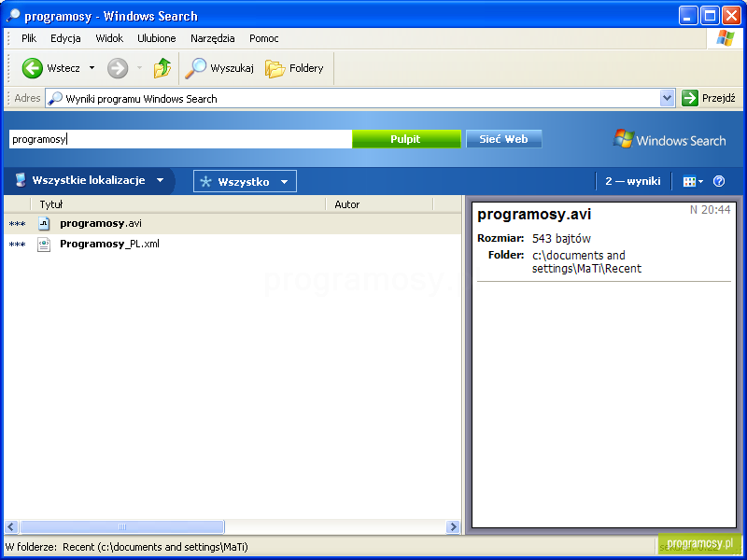Click the Sieć Web search button

point(503,139)
